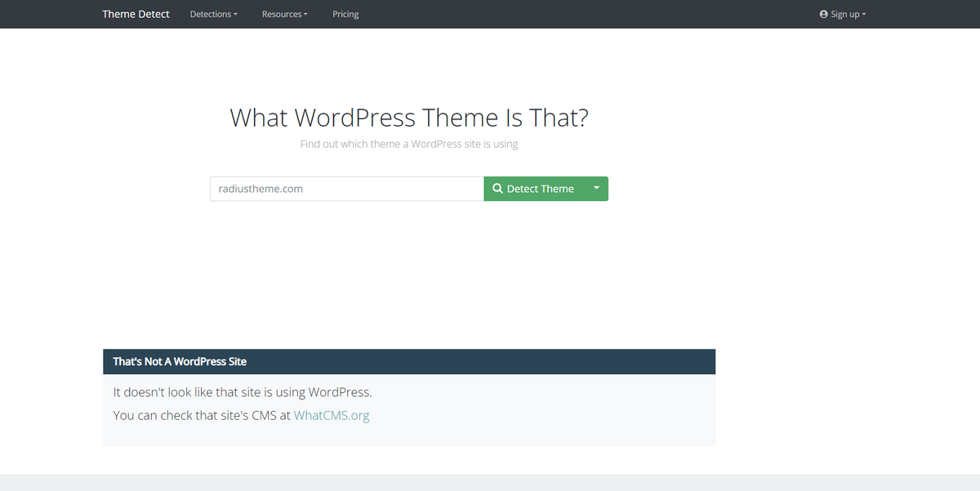Open the WhatCMS.org link

tap(332, 415)
